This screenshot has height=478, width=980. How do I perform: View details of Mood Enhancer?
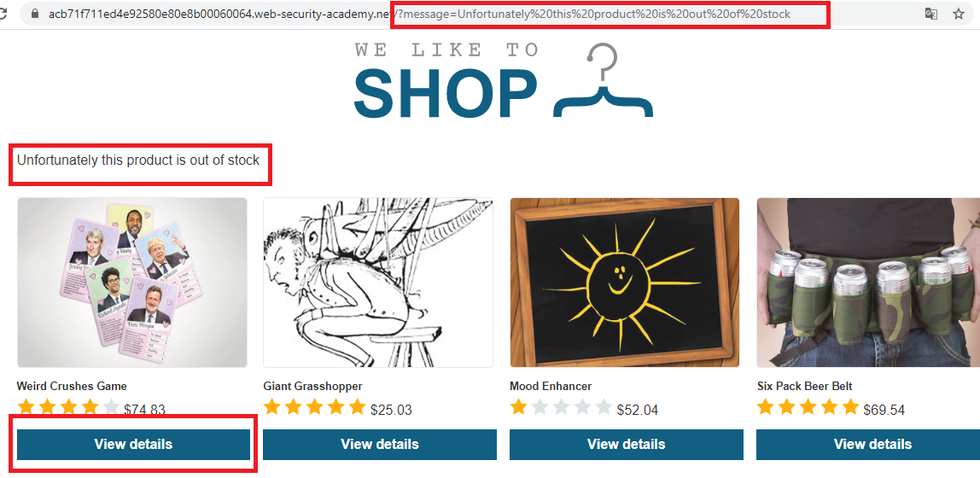(x=627, y=444)
